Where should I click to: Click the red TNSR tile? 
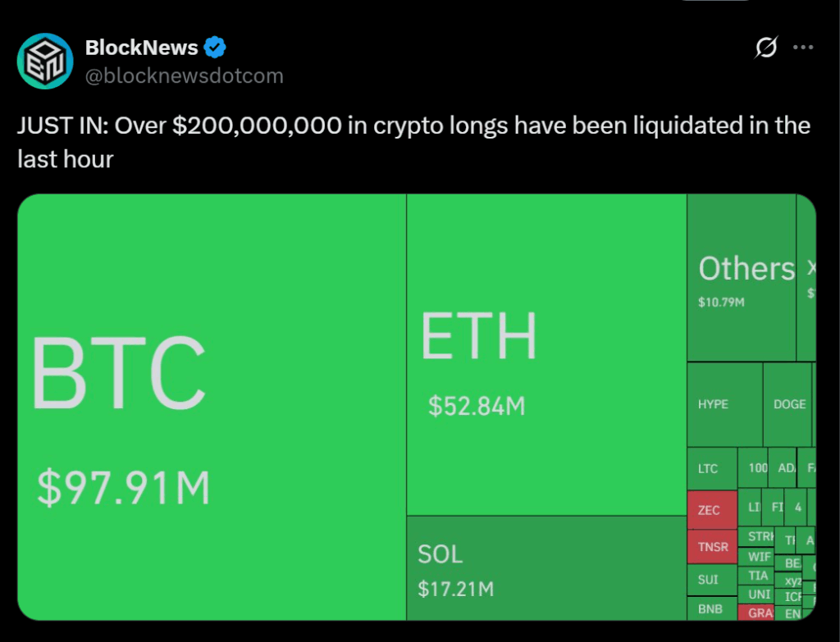[x=711, y=547]
